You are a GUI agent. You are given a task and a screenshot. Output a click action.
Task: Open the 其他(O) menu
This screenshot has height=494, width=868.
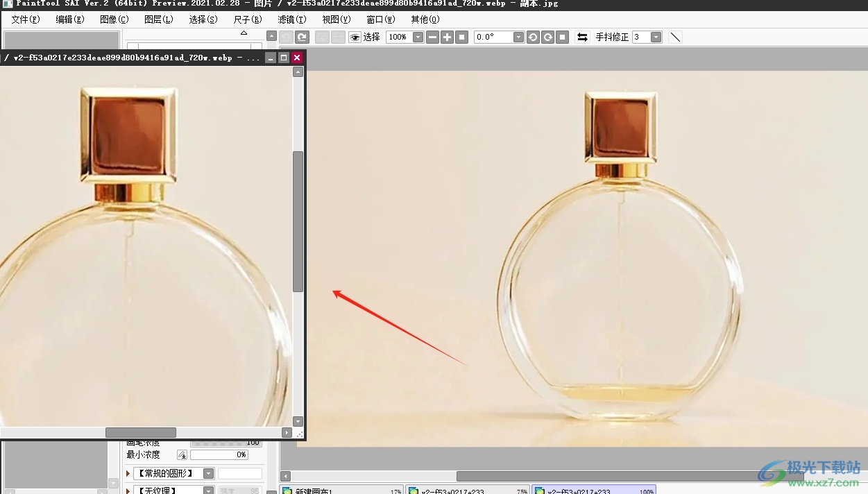tap(425, 19)
